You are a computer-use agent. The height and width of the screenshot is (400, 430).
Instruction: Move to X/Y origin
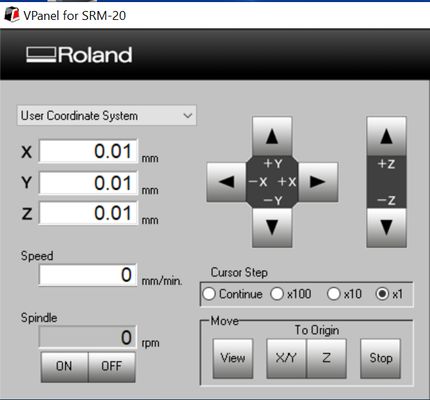(x=286, y=358)
